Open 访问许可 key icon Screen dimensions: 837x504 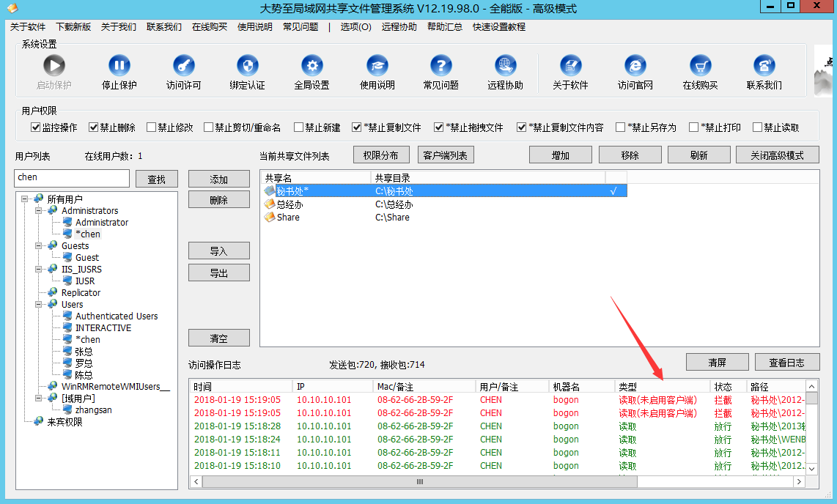pyautogui.click(x=184, y=66)
